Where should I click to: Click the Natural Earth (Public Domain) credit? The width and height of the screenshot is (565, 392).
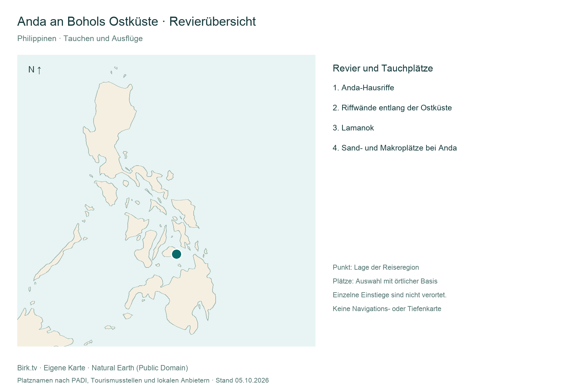click(140, 368)
